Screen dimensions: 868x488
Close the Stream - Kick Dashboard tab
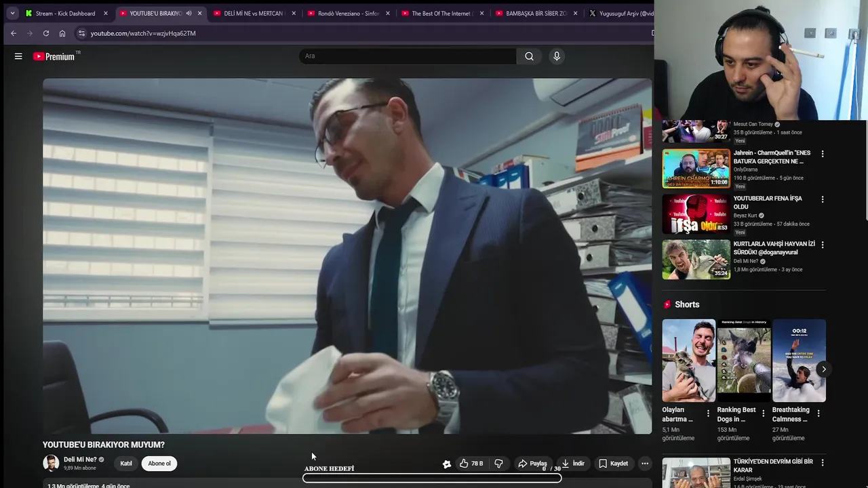tap(106, 14)
